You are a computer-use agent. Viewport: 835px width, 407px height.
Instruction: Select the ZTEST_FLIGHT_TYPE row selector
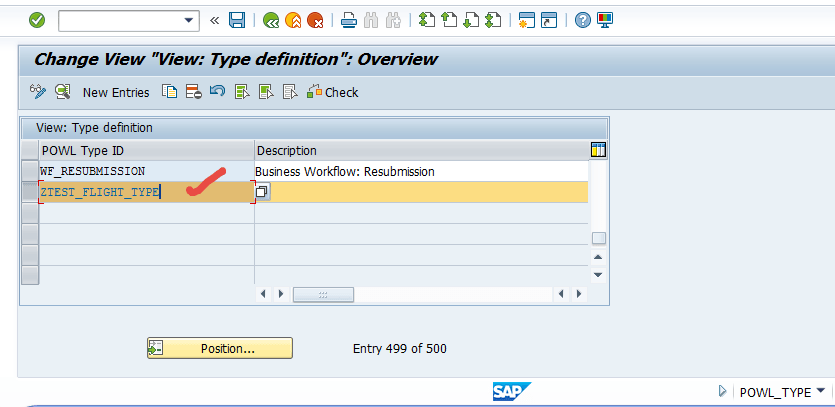30,192
